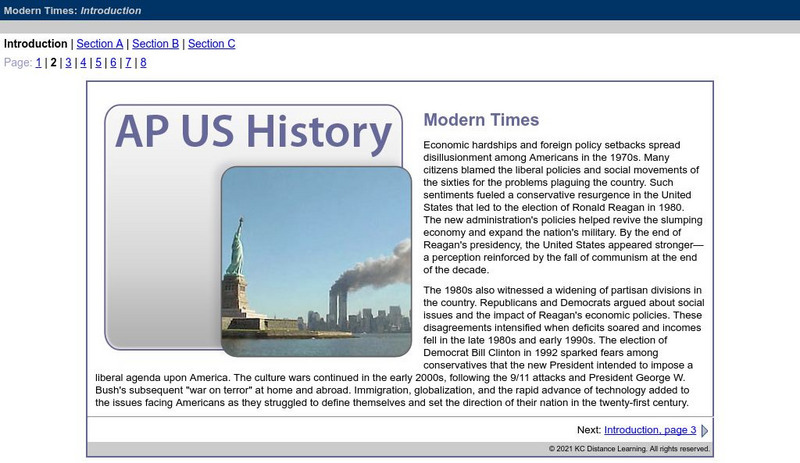Click the Statue of Liberty skyline photo
The width and height of the screenshot is (800, 463).
point(316,261)
